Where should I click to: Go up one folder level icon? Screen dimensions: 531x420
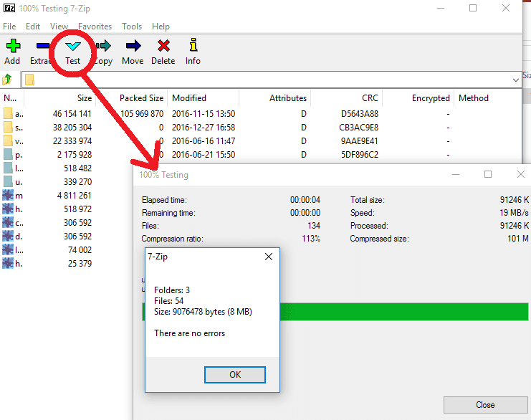[7, 80]
